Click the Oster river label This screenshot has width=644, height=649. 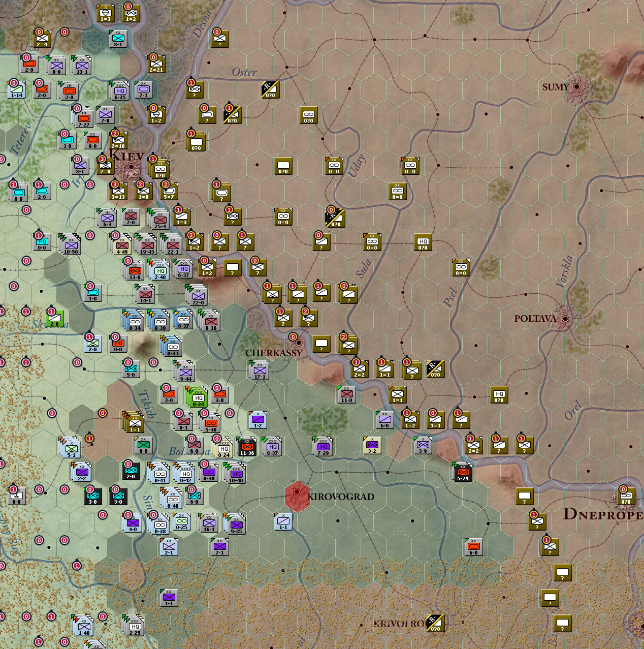[244, 72]
